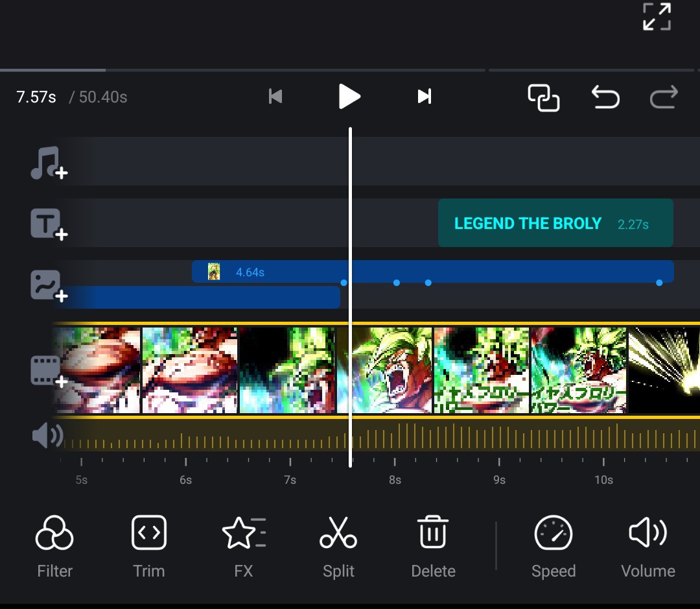Undo the last edit
This screenshot has height=609, width=700.
(x=605, y=97)
